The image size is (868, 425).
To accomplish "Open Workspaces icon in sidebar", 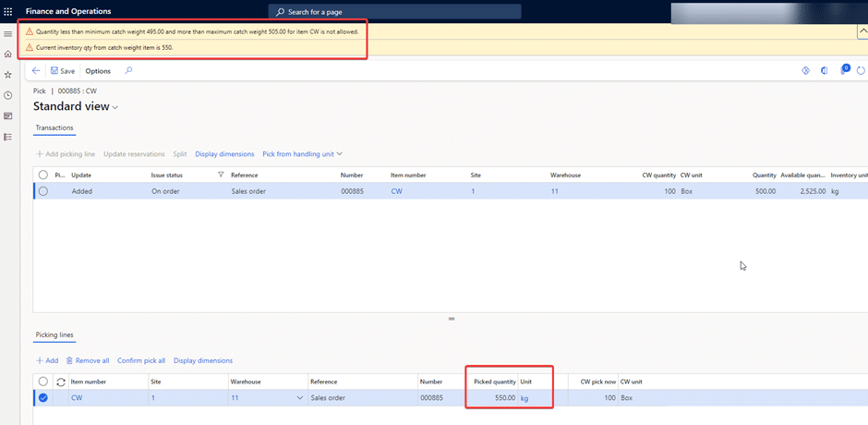I will tap(7, 115).
